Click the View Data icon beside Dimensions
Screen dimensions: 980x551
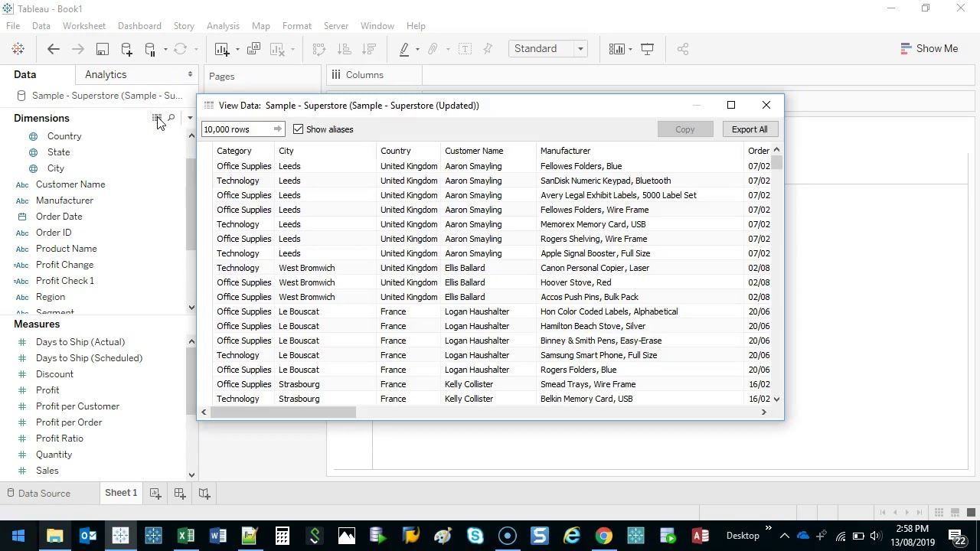coord(156,118)
